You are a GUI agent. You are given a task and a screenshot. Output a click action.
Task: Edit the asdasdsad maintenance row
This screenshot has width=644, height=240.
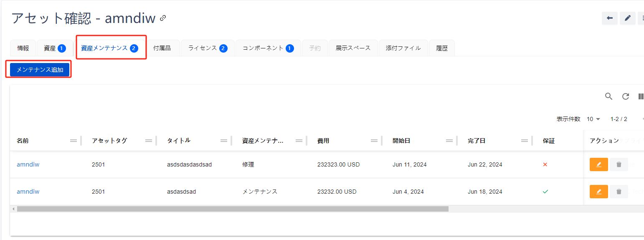[x=598, y=192]
